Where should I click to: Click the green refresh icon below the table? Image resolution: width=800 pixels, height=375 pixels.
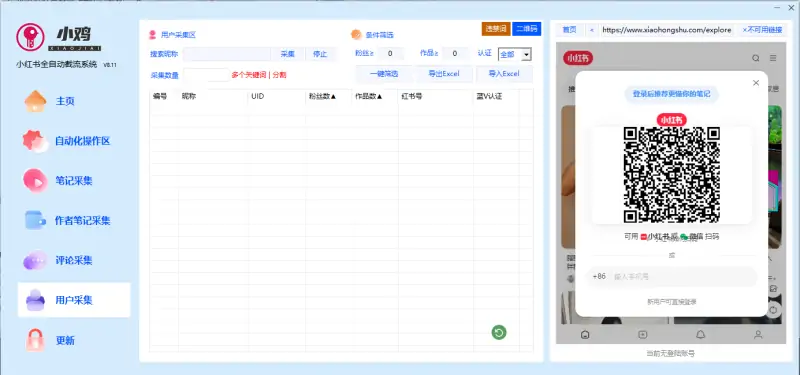499,333
